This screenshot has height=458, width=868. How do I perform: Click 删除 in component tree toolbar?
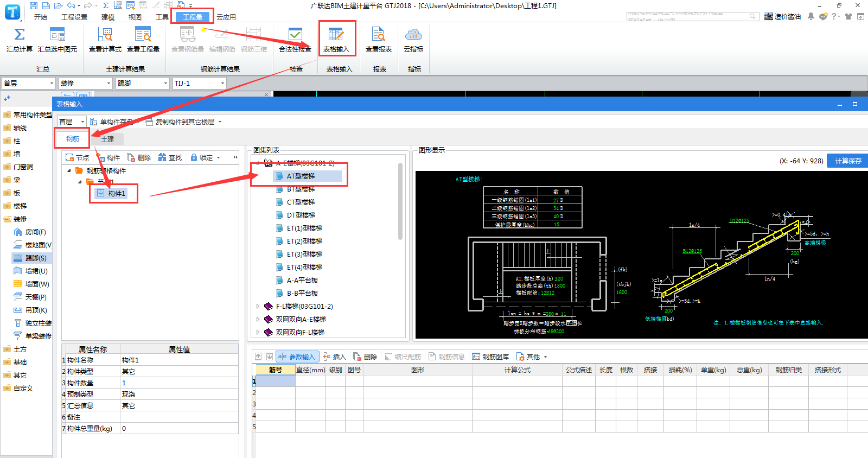[139, 157]
